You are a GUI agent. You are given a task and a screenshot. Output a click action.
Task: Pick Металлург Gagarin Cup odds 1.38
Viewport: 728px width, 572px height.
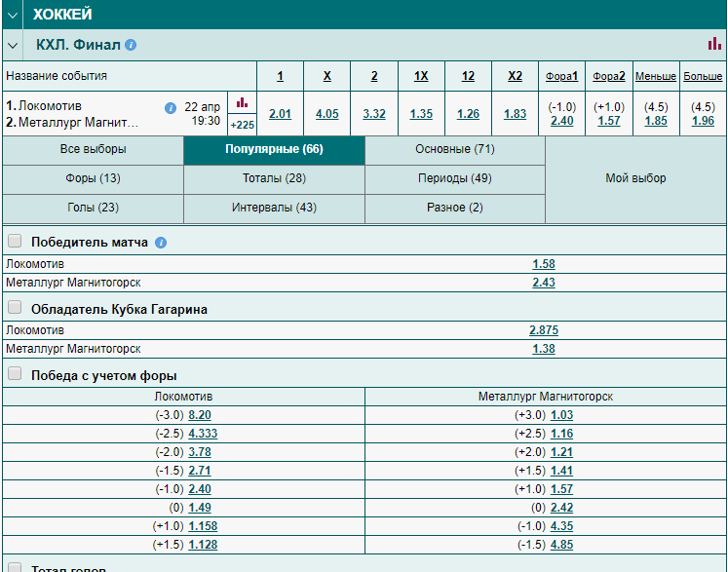[544, 349]
